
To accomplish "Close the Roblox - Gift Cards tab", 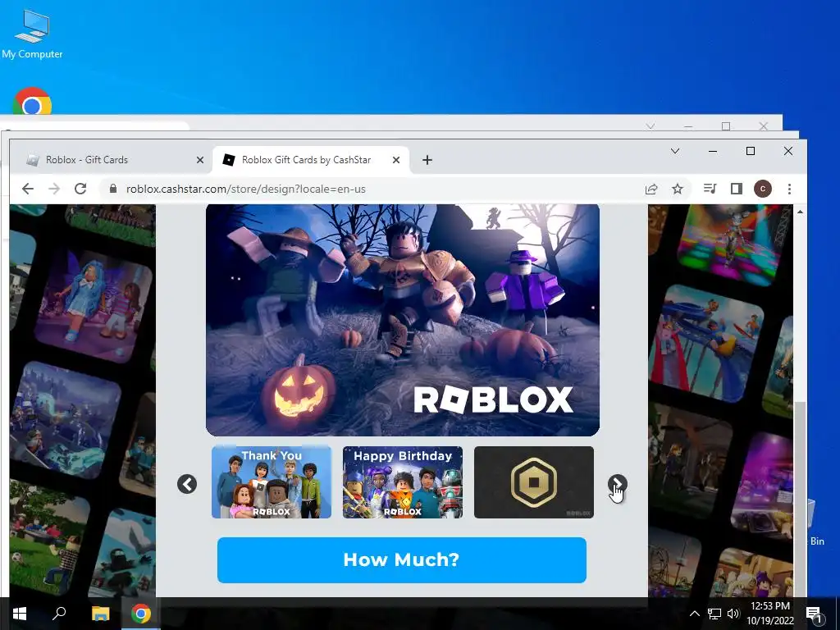I will (x=200, y=160).
